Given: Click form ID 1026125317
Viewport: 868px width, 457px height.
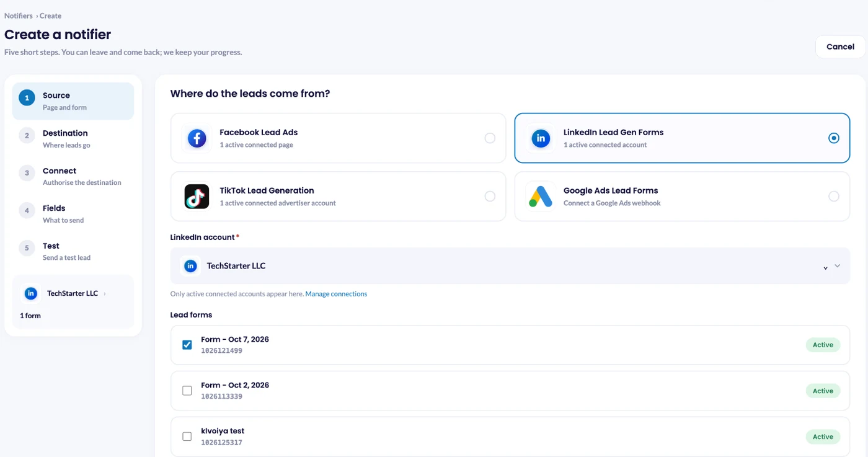Looking at the screenshot, I should tap(221, 443).
